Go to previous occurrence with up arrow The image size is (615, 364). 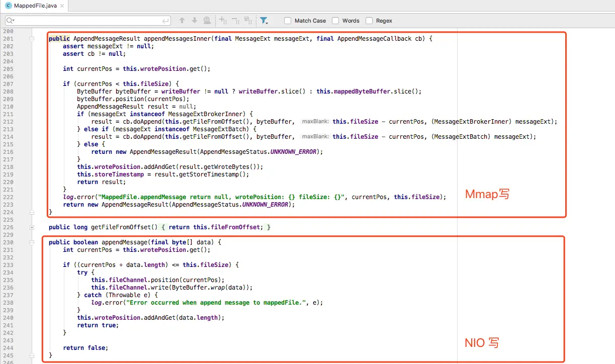(x=182, y=21)
